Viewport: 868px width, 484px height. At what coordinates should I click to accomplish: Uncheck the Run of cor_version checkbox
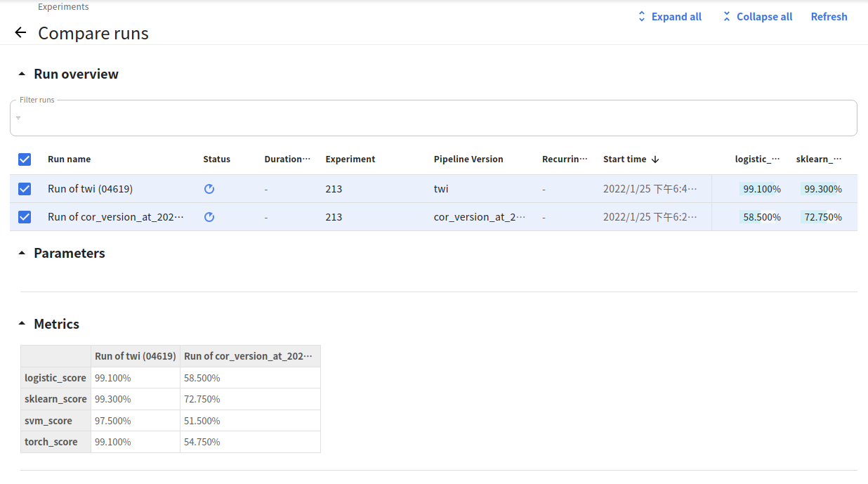pyautogui.click(x=25, y=217)
